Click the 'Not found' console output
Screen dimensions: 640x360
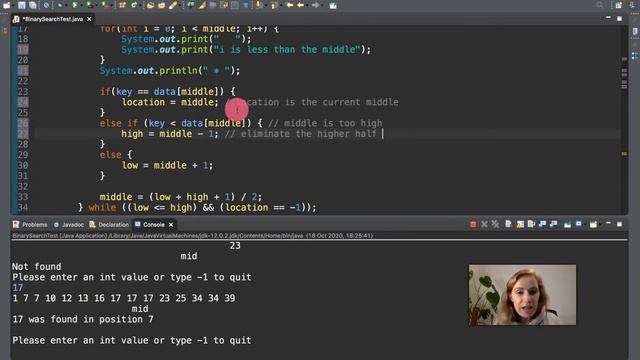coord(36,267)
